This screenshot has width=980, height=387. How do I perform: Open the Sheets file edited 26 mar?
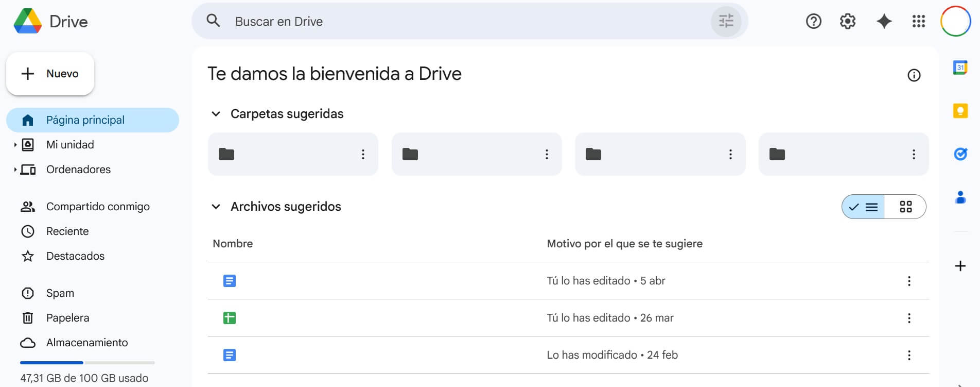(x=230, y=318)
